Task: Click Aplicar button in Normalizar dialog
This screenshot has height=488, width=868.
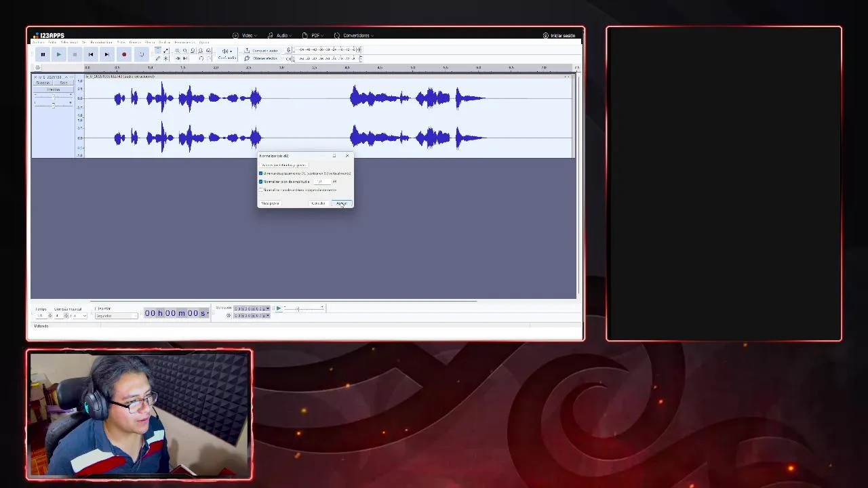Action: (342, 203)
